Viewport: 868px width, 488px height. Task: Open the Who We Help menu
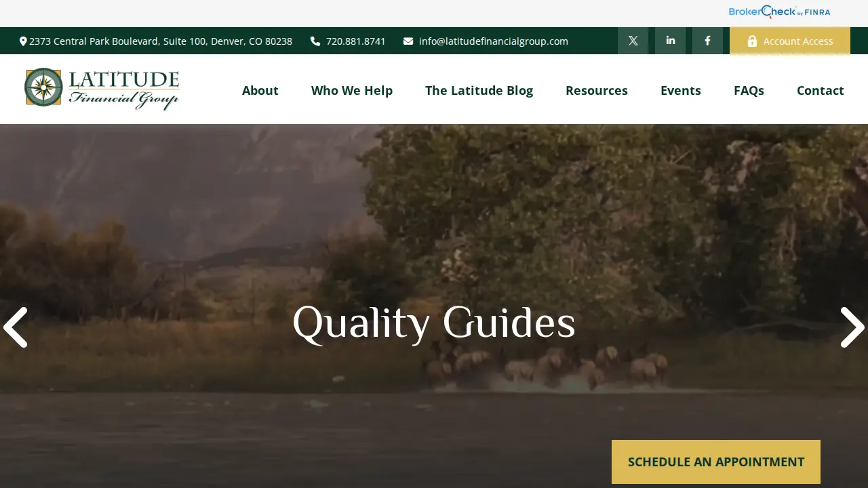pos(352,90)
